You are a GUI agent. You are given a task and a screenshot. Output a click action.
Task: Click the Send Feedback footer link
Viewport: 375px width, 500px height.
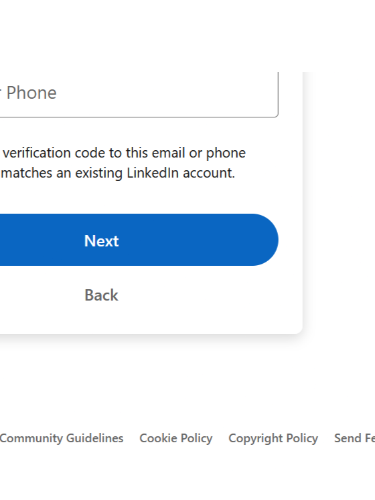[x=355, y=438]
